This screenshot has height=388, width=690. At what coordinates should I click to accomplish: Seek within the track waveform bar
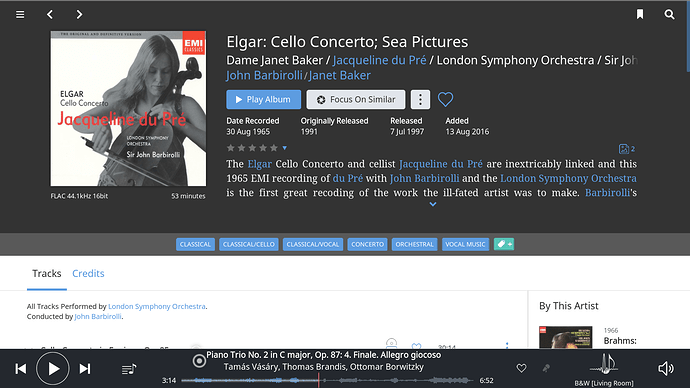(x=327, y=380)
